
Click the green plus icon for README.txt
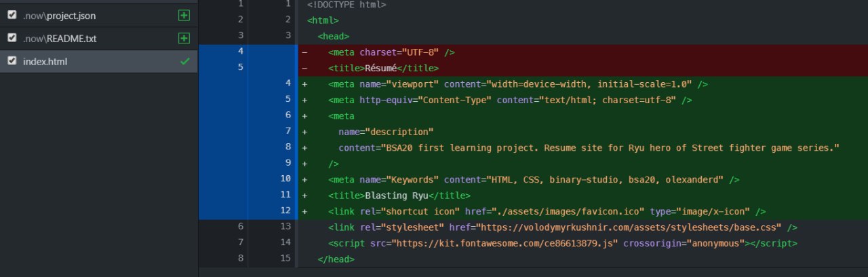point(184,38)
